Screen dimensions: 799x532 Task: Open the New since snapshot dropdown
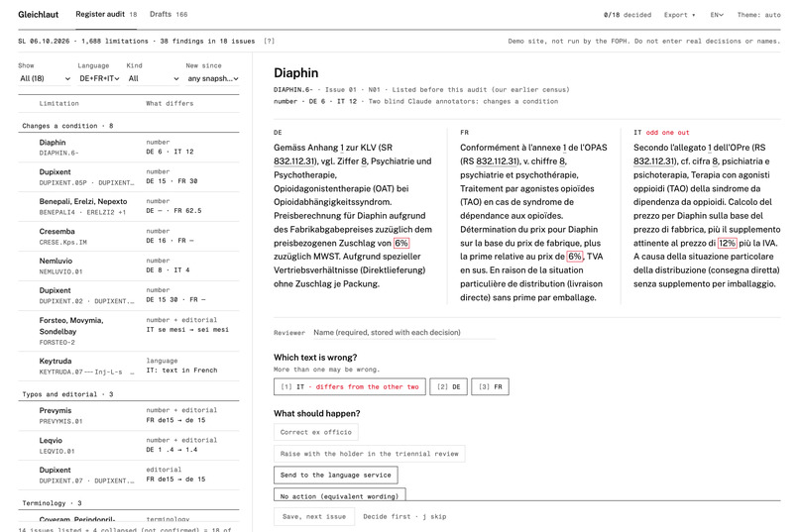tap(212, 78)
